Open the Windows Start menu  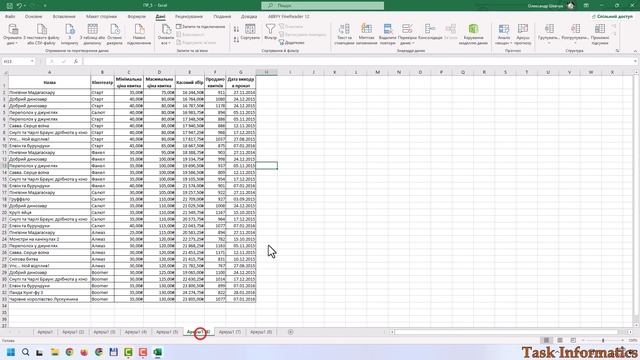point(11,352)
